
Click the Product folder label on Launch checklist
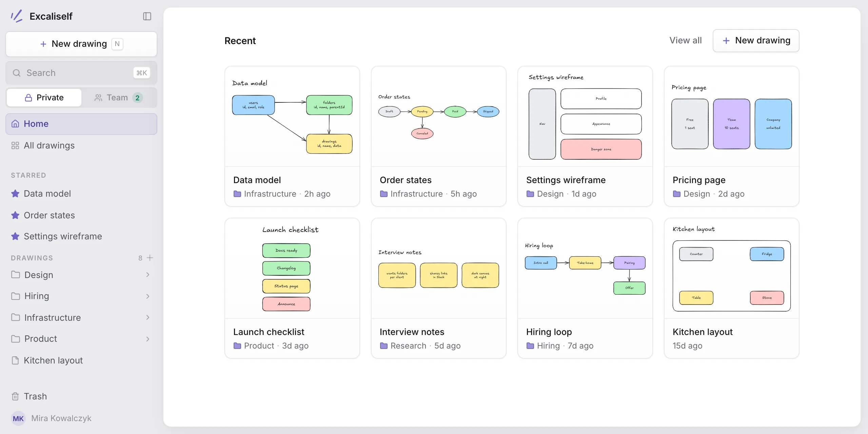pyautogui.click(x=259, y=346)
